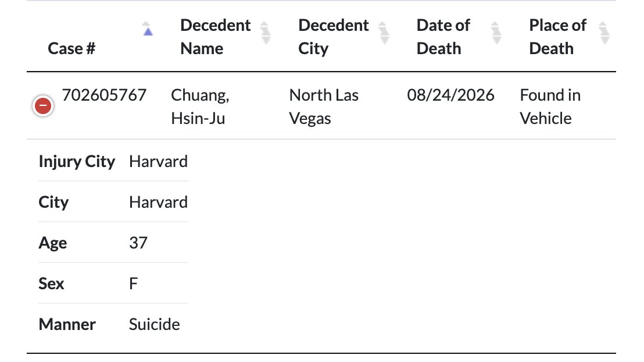Click the Date of Death header label
Image resolution: width=644 pixels, height=362 pixels.
443,37
